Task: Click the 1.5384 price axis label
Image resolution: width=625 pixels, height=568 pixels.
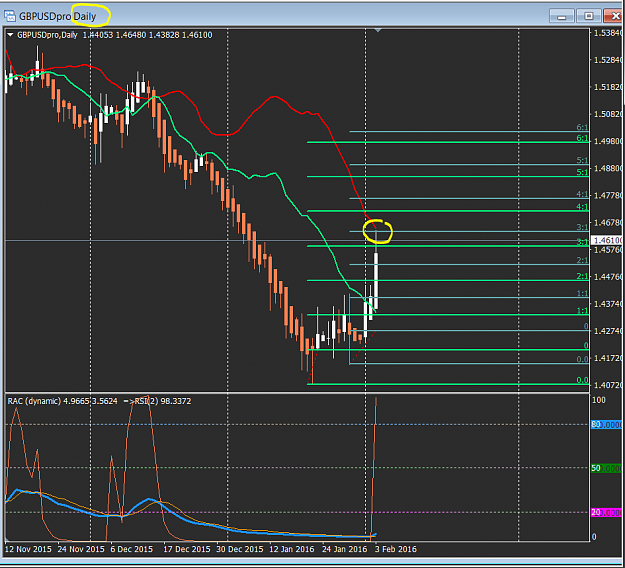Action: [608, 33]
